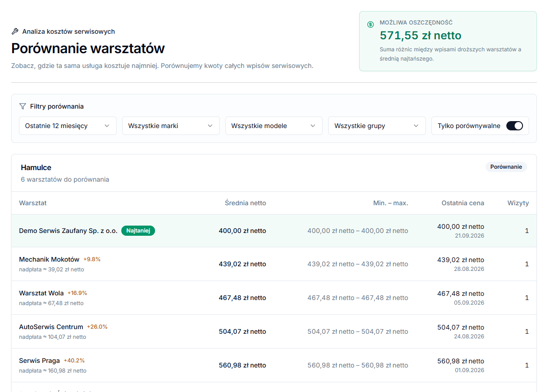
Task: Click the date 01.09.2026 under last price
Action: pyautogui.click(x=469, y=370)
